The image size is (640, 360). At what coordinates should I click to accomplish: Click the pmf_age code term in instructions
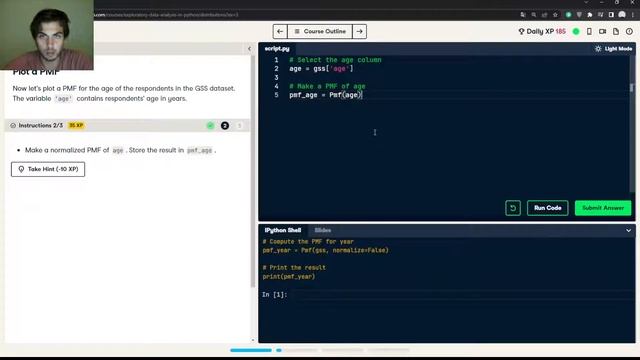(x=200, y=150)
